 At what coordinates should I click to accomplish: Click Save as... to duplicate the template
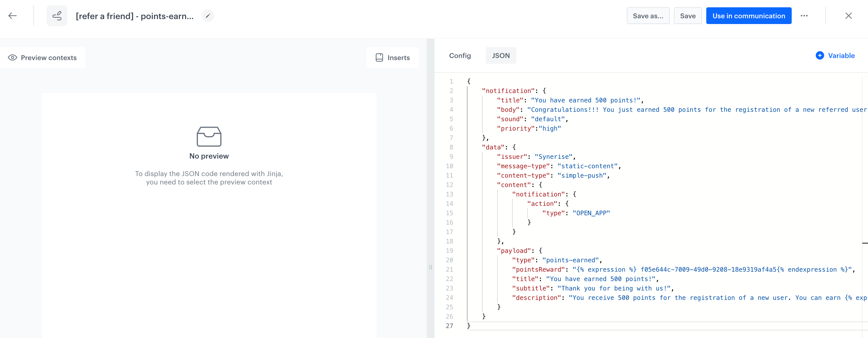point(648,15)
